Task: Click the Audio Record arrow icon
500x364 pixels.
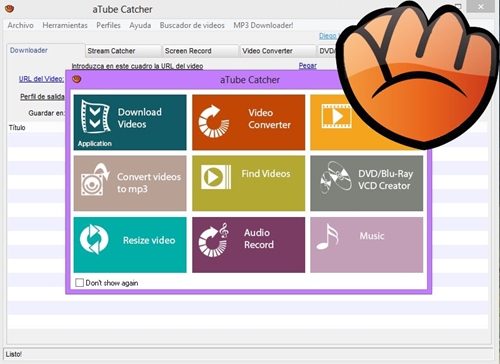Action: coord(214,240)
